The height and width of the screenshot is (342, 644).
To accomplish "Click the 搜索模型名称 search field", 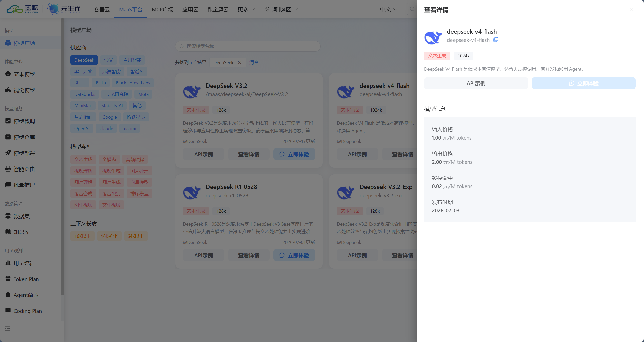I will pyautogui.click(x=248, y=46).
